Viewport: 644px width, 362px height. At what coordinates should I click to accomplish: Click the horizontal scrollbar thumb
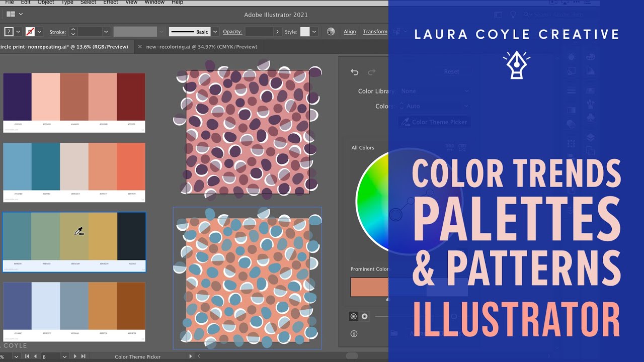352,356
